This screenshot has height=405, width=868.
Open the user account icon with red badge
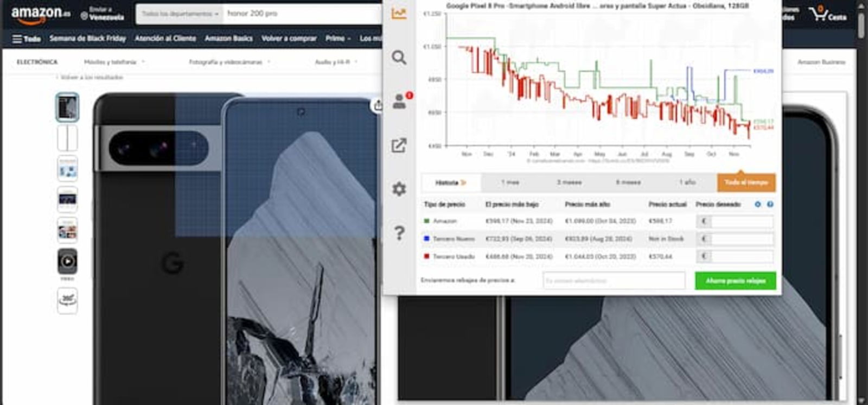400,101
